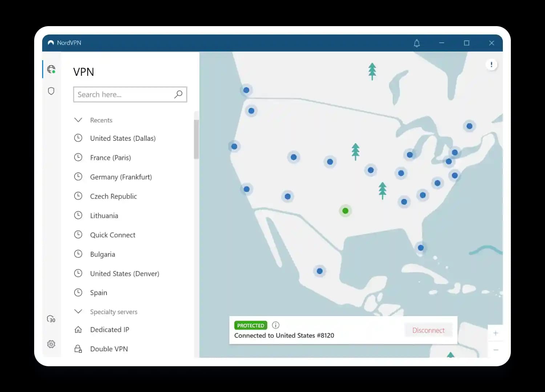This screenshot has width=545, height=392.
Task: Click clock icon beside Czech Republic
Action: click(78, 196)
